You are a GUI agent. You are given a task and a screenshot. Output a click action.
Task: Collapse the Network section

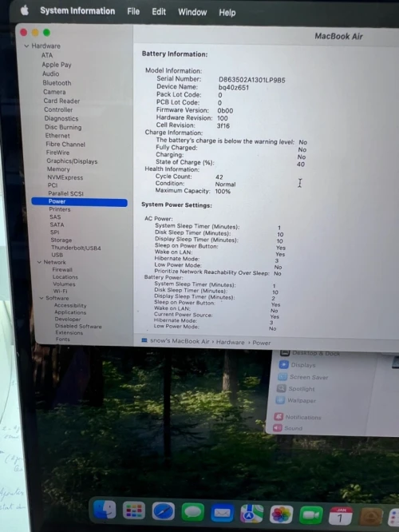click(39, 262)
